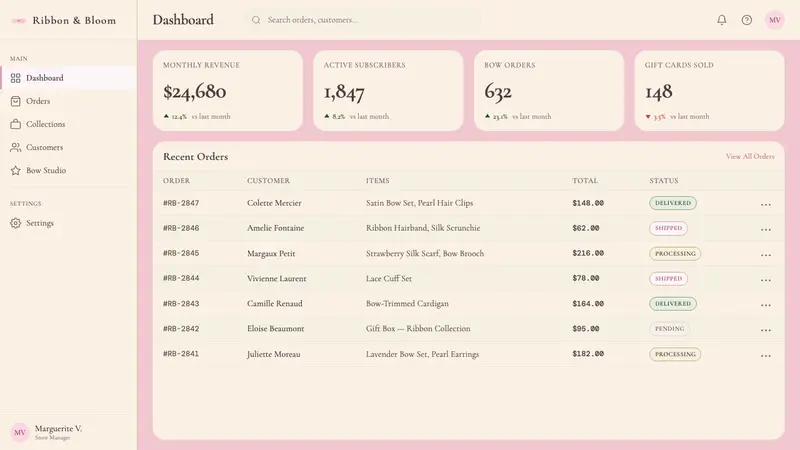Viewport: 800px width, 450px height.
Task: Select customer name Camille Renaud
Action: 274,304
